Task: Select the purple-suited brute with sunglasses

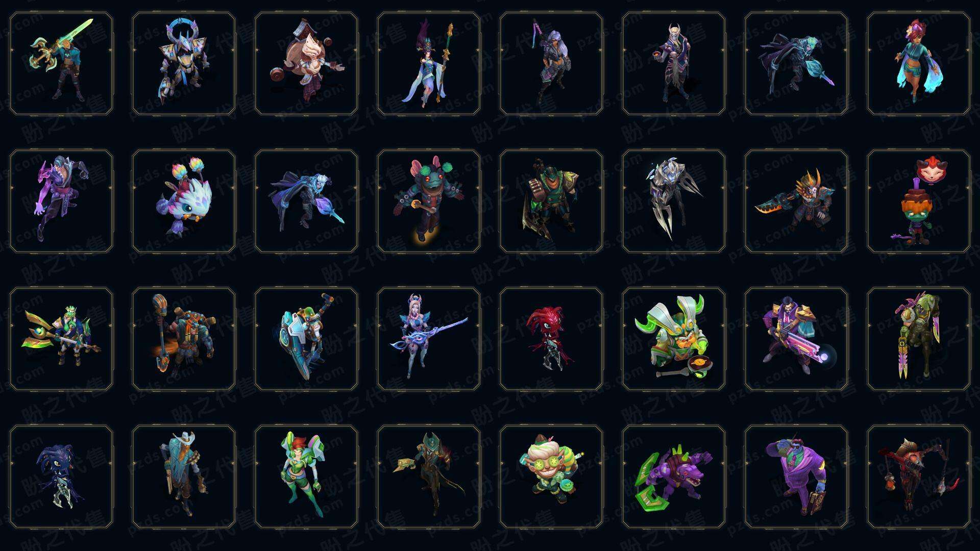Action: pos(796,477)
